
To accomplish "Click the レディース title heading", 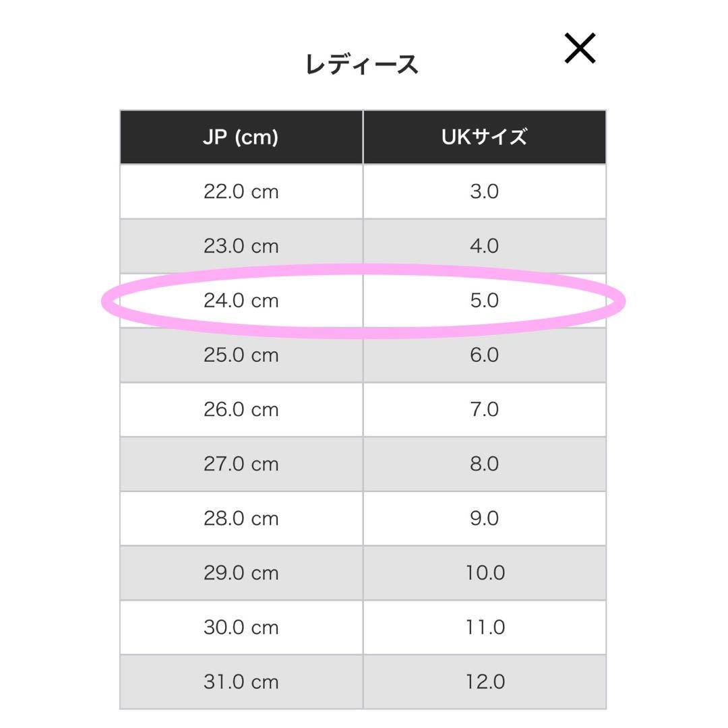I will (362, 65).
